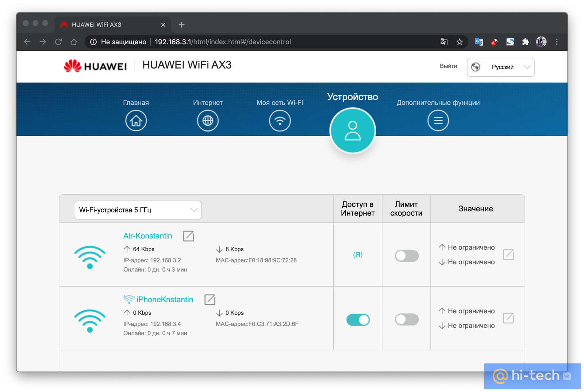The height and width of the screenshot is (392, 584).
Task: Click Онлайн: 0 дн. 0 ч 3 мин
Action: point(155,270)
